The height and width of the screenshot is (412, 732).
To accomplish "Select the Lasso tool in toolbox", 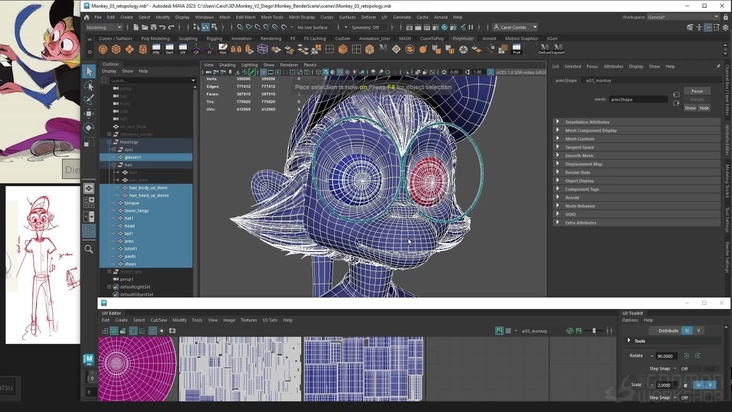I will pyautogui.click(x=89, y=86).
